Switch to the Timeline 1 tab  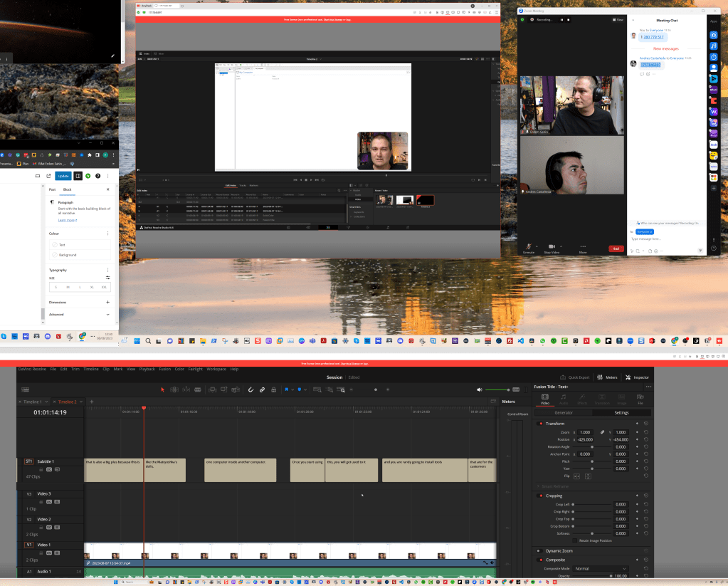pyautogui.click(x=33, y=402)
